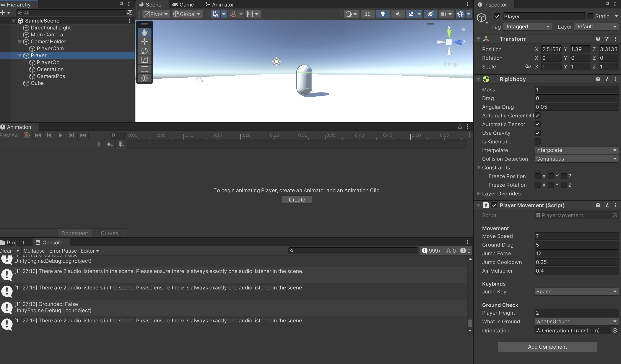
Task: Toggle scene lighting
Action: [383, 14]
